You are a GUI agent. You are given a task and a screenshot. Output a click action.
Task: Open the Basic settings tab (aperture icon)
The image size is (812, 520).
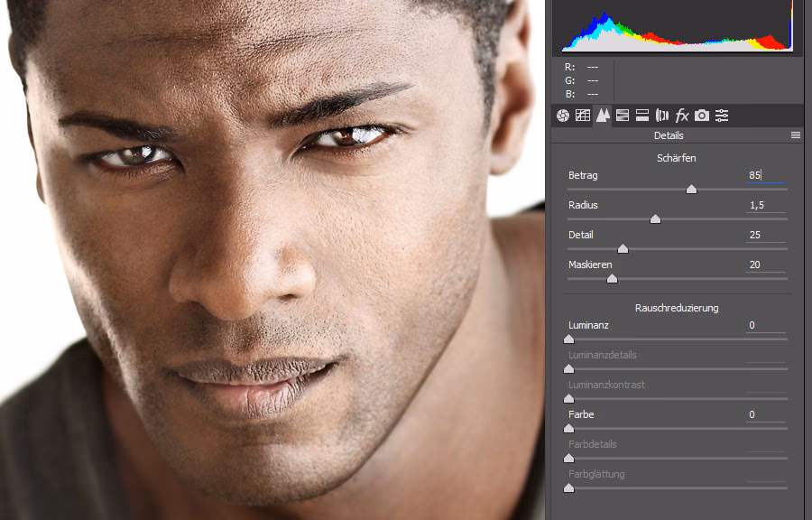pos(563,116)
